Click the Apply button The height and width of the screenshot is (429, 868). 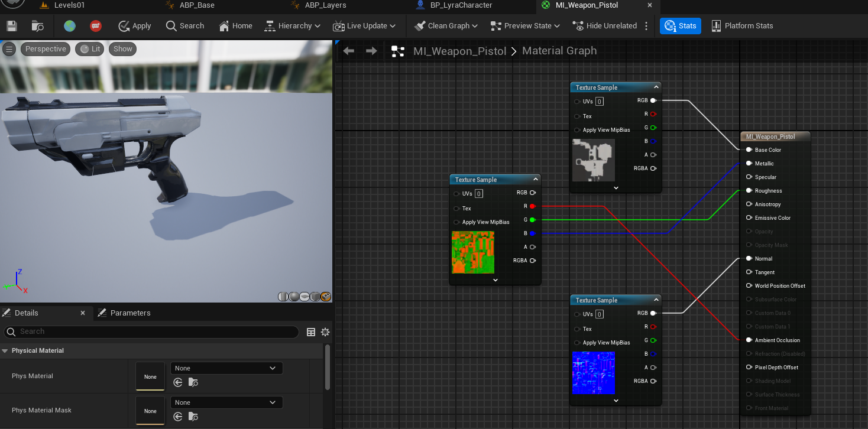point(135,26)
